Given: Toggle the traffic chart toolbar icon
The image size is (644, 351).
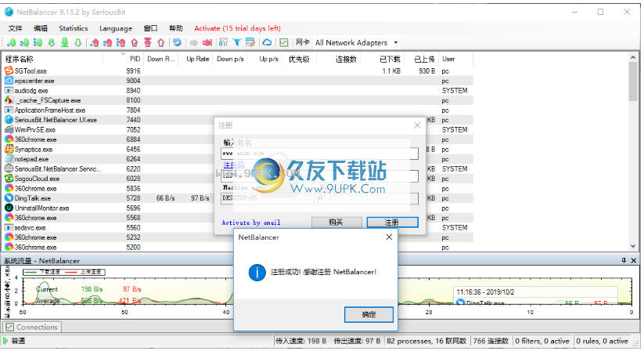Looking at the screenshot, I should [x=284, y=42].
